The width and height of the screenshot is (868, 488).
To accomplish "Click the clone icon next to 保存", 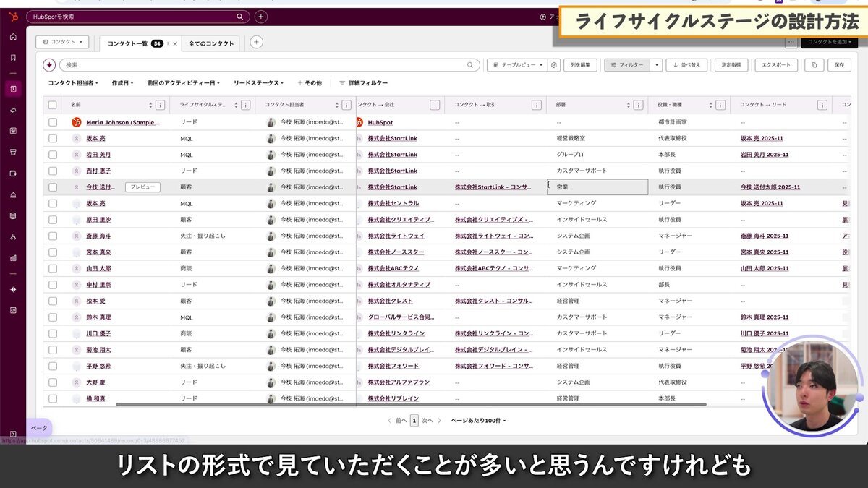I will click(814, 65).
